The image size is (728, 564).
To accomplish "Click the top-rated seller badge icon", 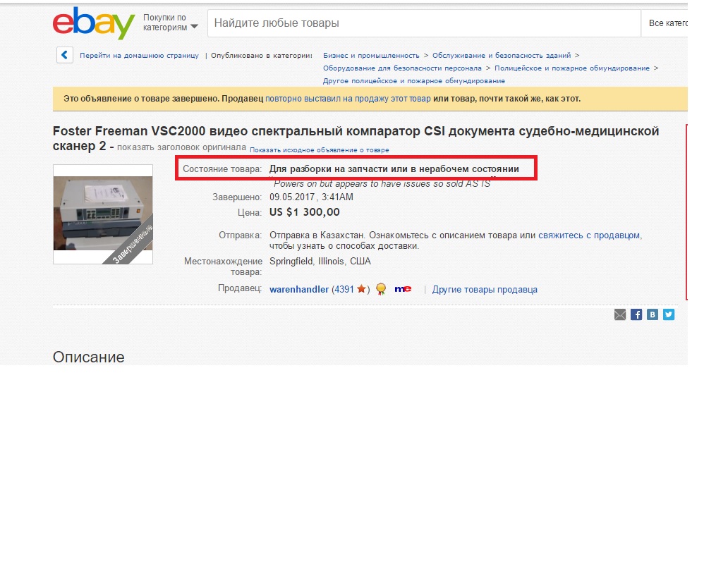I will [x=381, y=289].
